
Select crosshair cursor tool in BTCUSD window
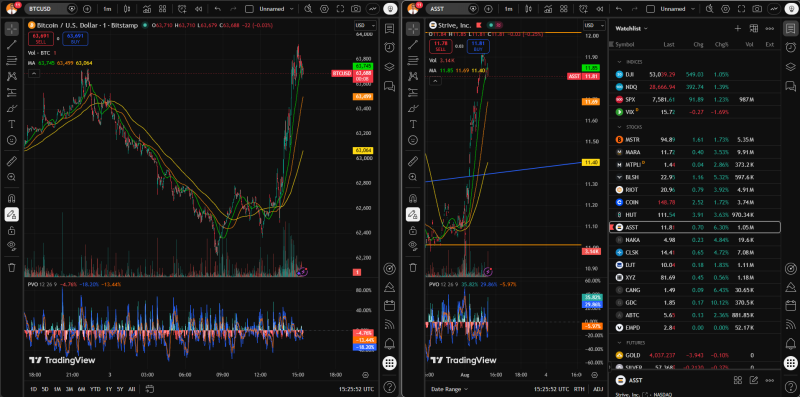point(12,29)
